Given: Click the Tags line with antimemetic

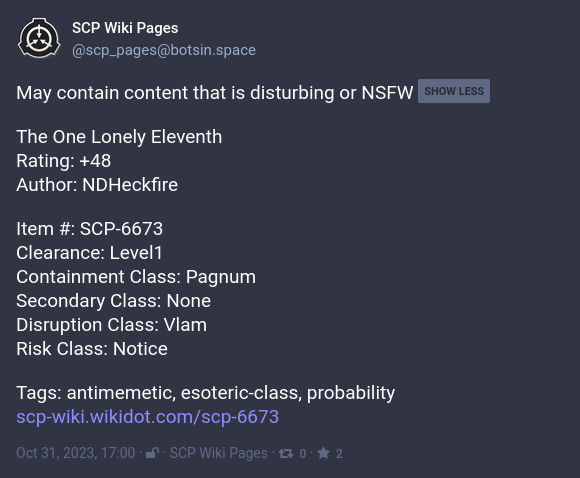Looking at the screenshot, I should (x=206, y=393).
